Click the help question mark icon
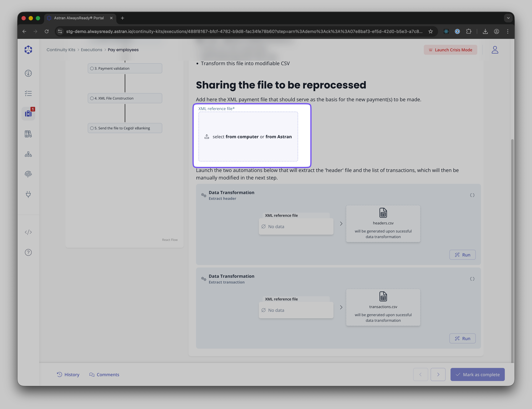The image size is (532, 409). click(28, 252)
